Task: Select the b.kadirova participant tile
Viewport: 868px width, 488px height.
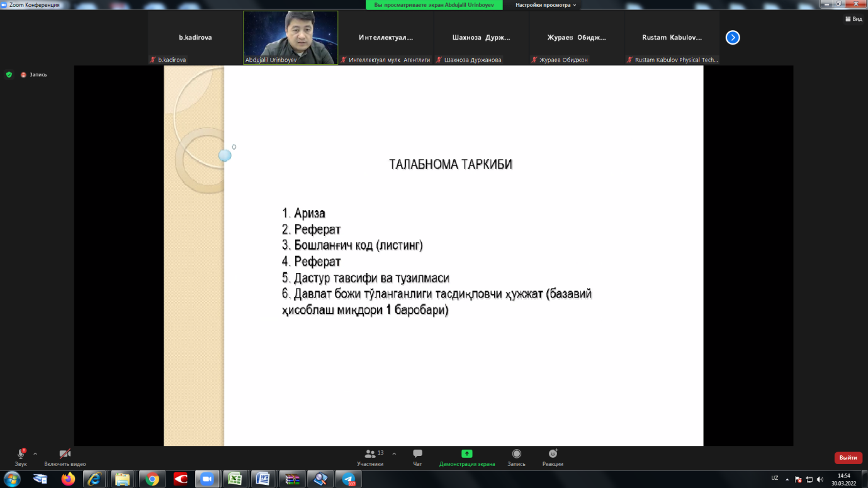Action: point(195,38)
